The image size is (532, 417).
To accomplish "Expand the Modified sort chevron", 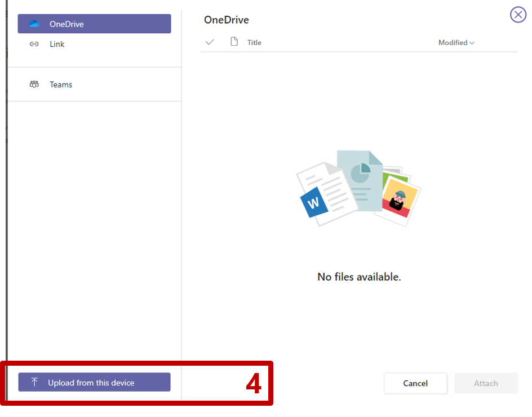I will [x=472, y=43].
